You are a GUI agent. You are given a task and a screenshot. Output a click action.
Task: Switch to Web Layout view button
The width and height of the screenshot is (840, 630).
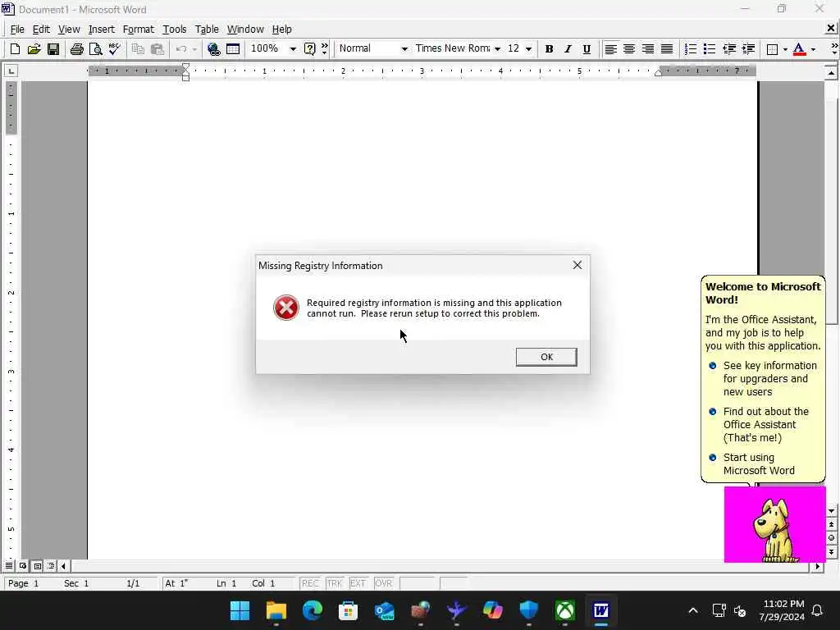(23, 566)
